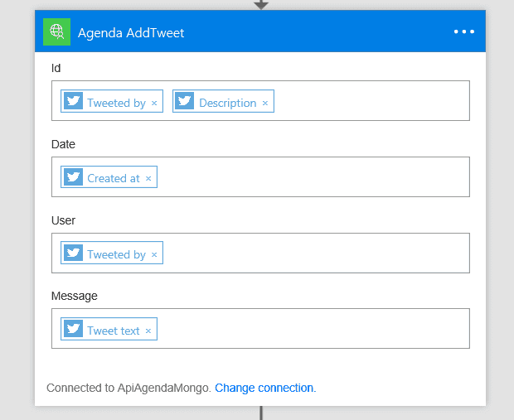Select the Tweeted by label in the User field
514x420 pixels.
point(116,254)
